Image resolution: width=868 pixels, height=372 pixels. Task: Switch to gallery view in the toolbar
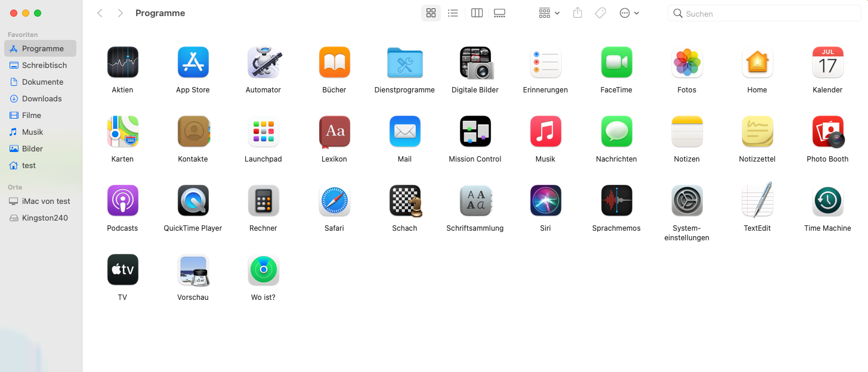(500, 13)
